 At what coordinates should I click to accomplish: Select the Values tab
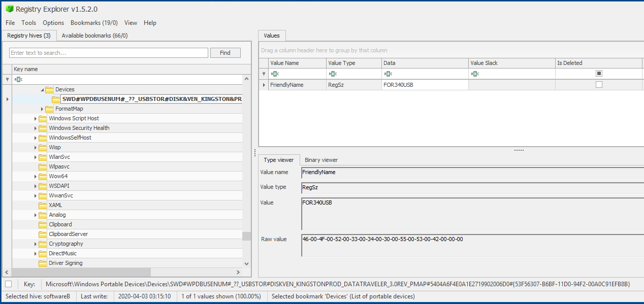click(272, 36)
